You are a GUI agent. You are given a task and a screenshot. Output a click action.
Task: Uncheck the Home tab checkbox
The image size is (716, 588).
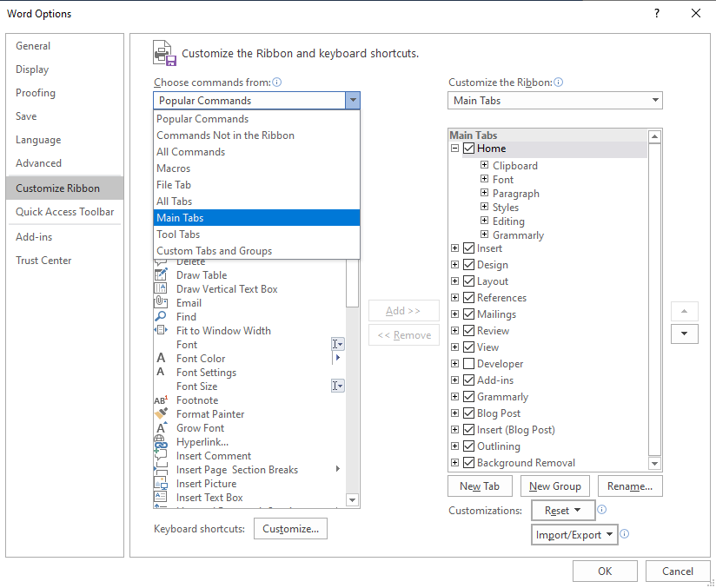468,149
